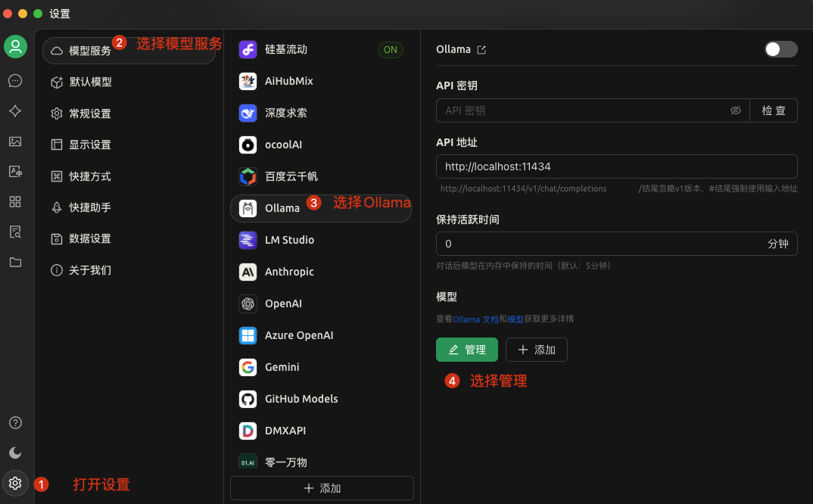This screenshot has height=504, width=813.
Task: Select the LM Studio provider name
Action: coord(289,240)
